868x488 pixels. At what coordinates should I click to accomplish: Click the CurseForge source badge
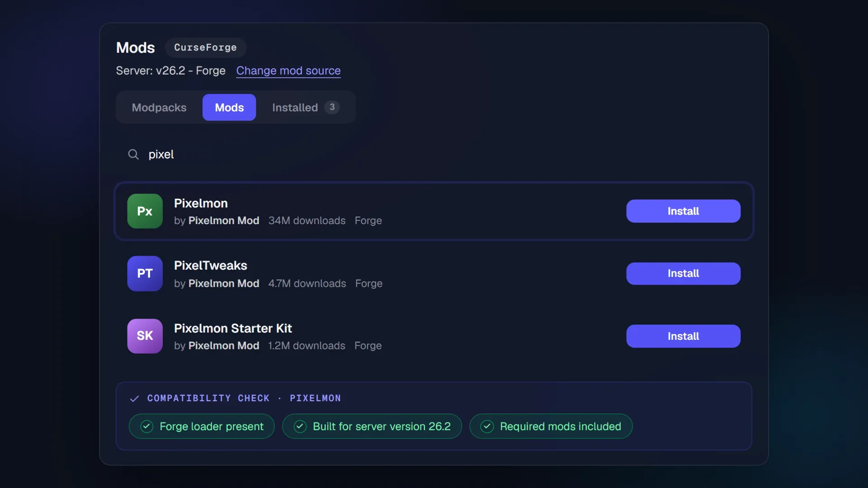point(205,47)
